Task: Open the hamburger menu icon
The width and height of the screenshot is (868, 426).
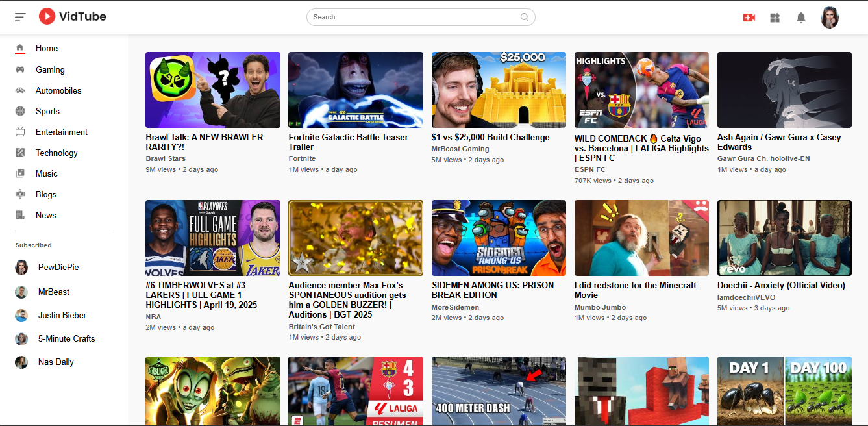Action: [20, 17]
